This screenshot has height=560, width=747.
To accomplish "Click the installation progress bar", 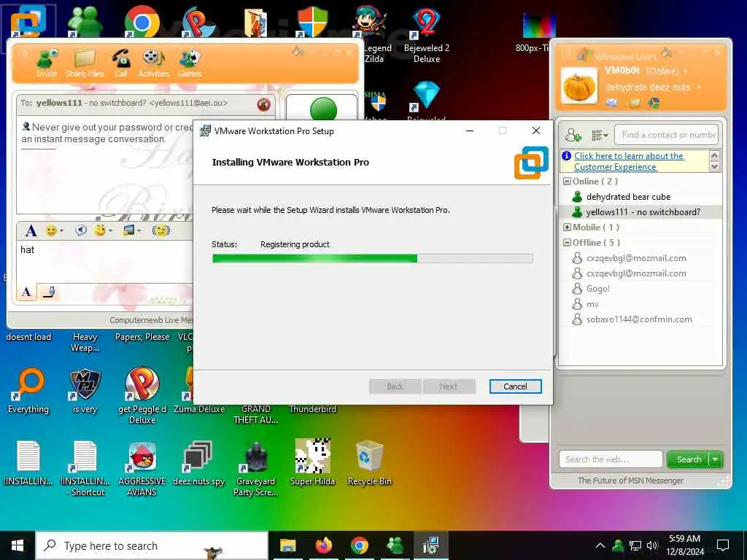I will click(372, 259).
